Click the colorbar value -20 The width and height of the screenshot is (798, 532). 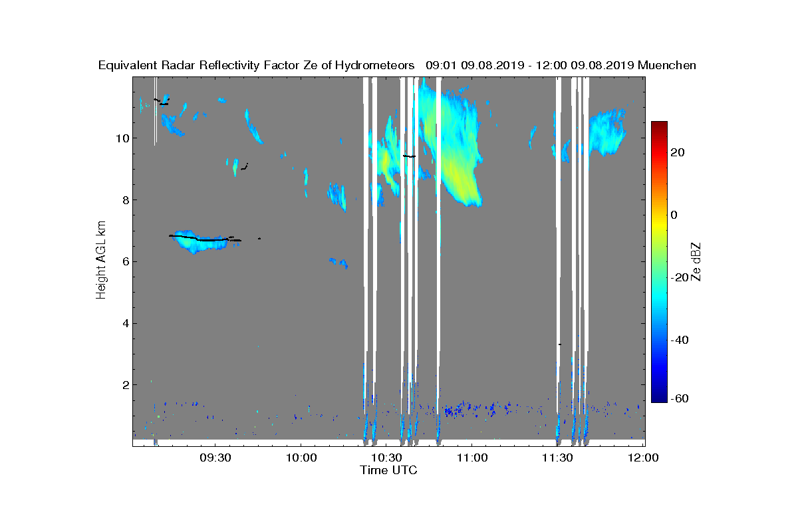click(678, 278)
